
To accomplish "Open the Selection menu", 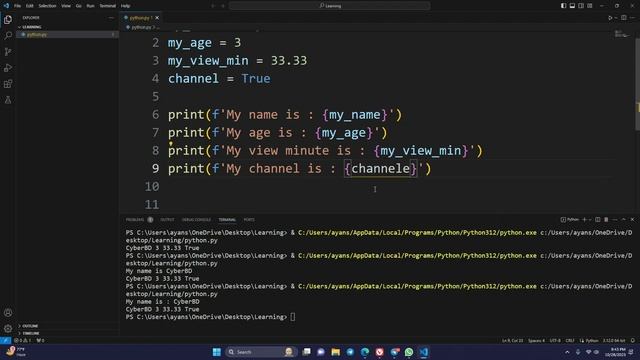I will (x=47, y=6).
